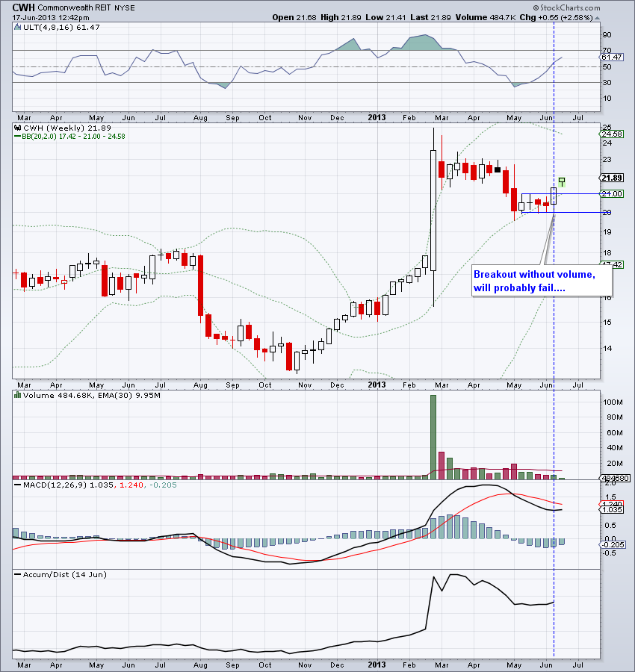Click the CWH ticker symbol in the header
The width and height of the screenshot is (635, 672).
[24, 7]
